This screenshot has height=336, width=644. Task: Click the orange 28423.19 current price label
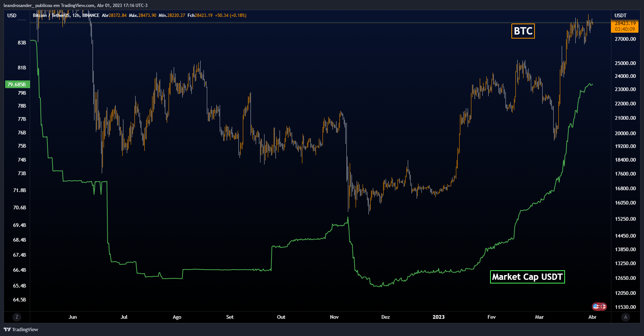625,23
